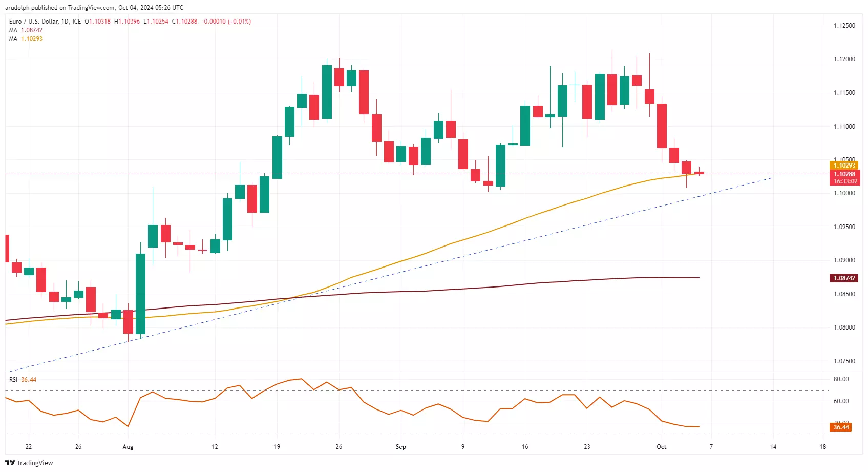Click the 1.09500 price axis label
Image resolution: width=868 pixels, height=472 pixels.
[844, 227]
